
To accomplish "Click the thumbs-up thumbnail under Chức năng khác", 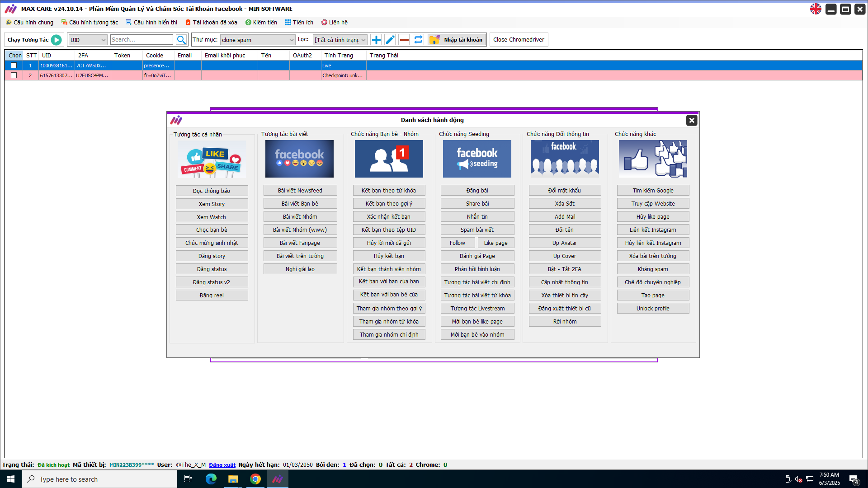I will tap(653, 159).
